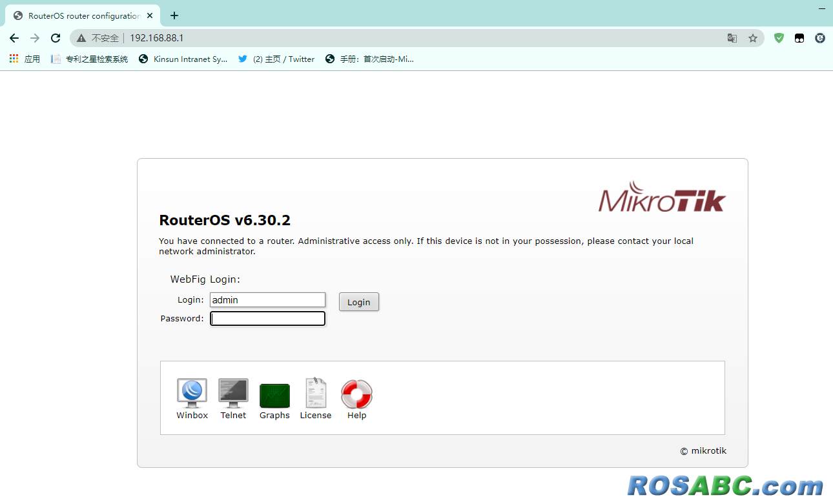Screen dimensions: 833x504
Task: Click the Winbox label text
Action: click(x=192, y=416)
